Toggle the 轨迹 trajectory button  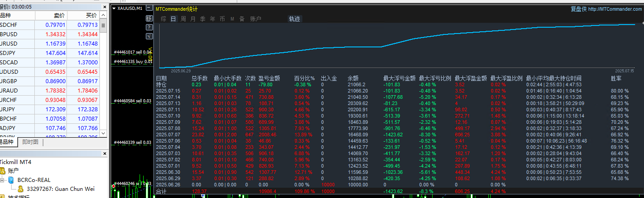(295, 19)
